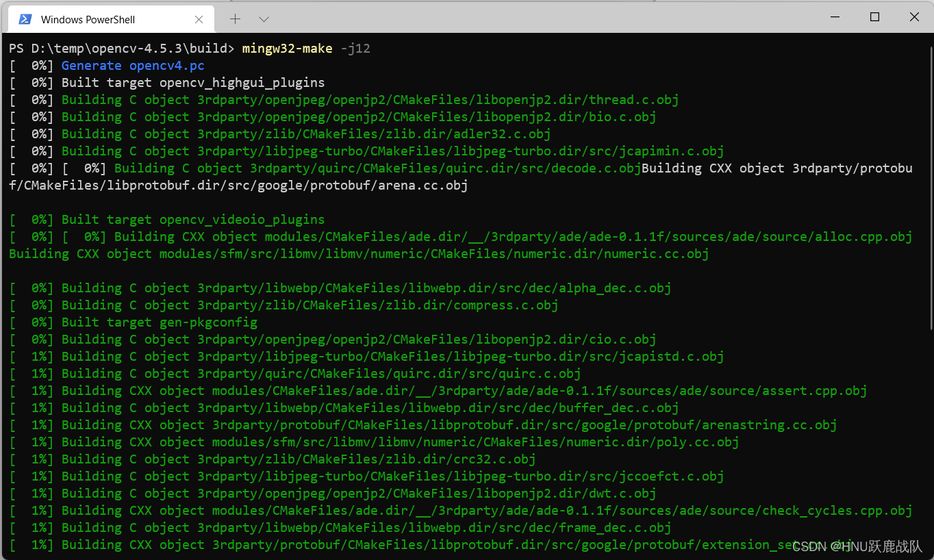Click the 'PS D:\temp\opencv-4.5.3\build>' prompt
Viewport: 934px width, 560px height.
click(121, 49)
